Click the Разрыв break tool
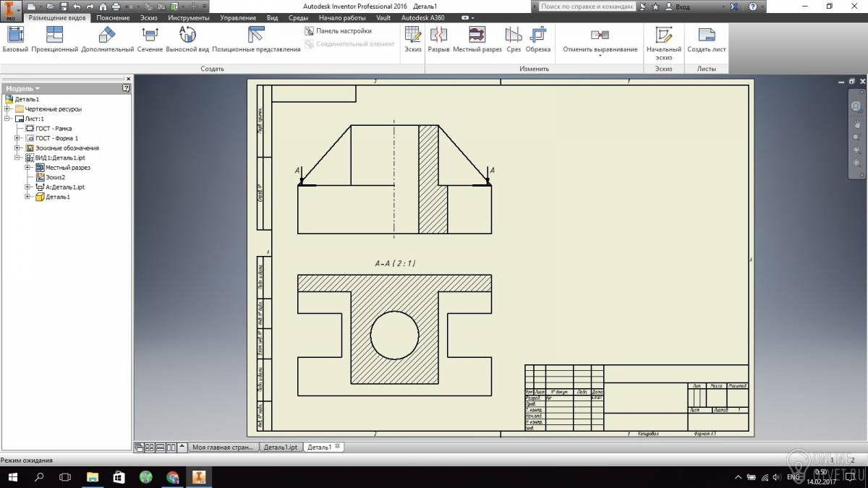Screen dimensions: 868x488 pos(438,39)
